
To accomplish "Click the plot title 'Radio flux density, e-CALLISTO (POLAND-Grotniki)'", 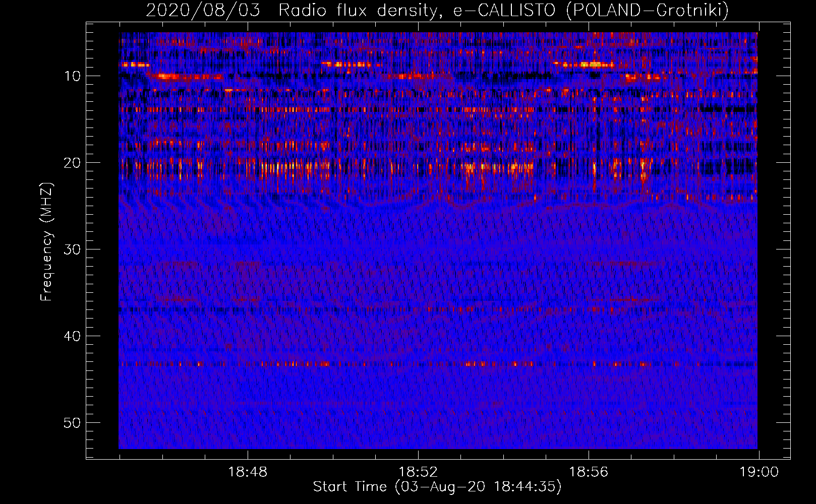I will (x=503, y=11).
